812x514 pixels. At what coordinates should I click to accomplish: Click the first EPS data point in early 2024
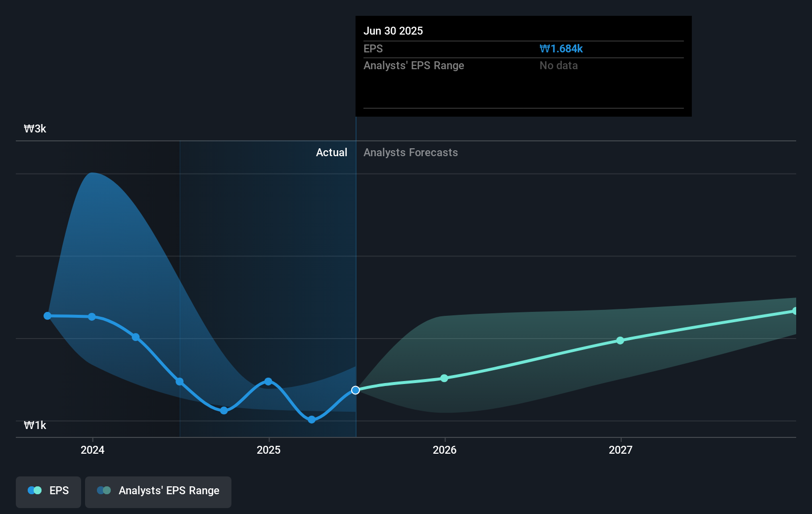pyautogui.click(x=47, y=315)
